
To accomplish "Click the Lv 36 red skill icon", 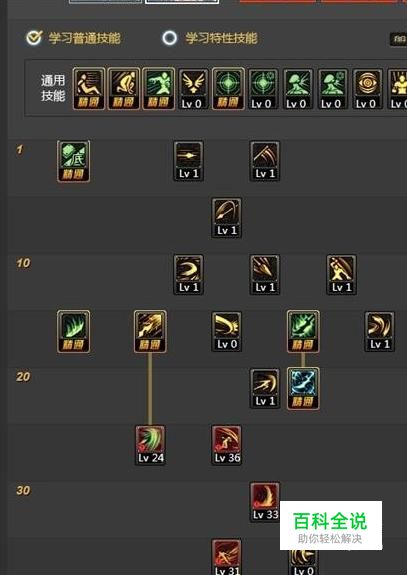I will tap(227, 445).
